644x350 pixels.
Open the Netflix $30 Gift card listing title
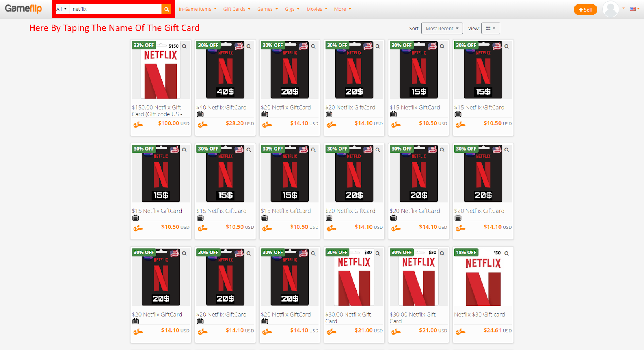(x=479, y=315)
